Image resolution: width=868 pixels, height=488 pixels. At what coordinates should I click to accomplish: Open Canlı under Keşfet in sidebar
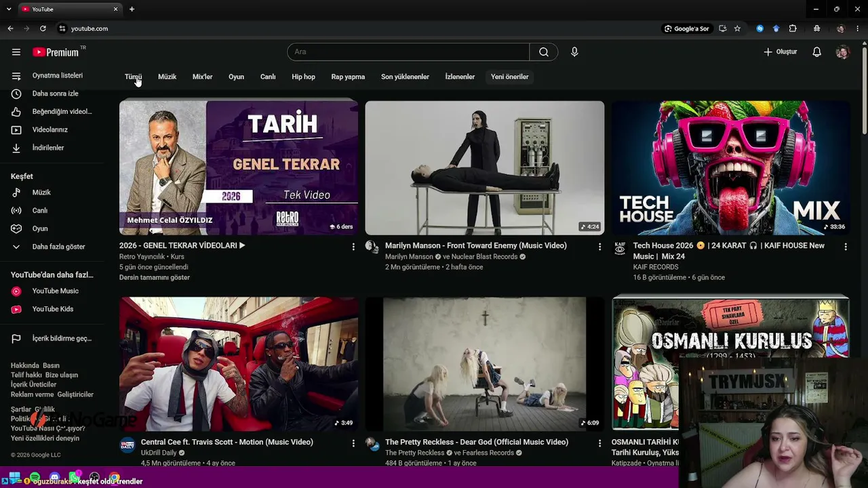pos(52,211)
